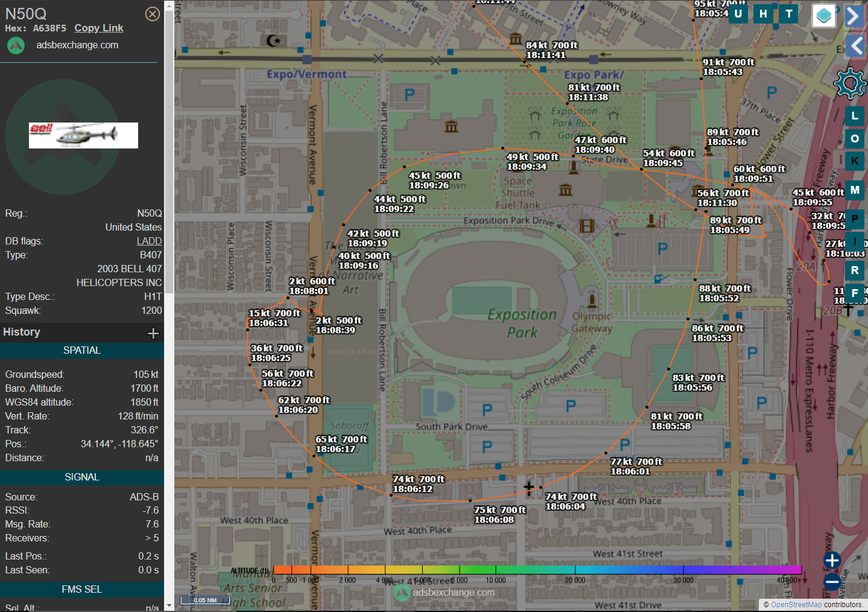Zoom out with the minus button
Image resolution: width=868 pixels, height=612 pixels.
832,582
